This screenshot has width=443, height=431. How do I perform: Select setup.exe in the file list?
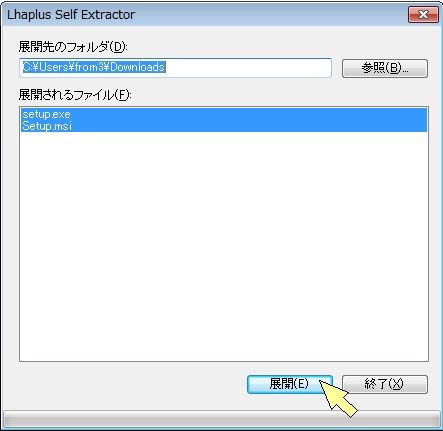point(46,114)
